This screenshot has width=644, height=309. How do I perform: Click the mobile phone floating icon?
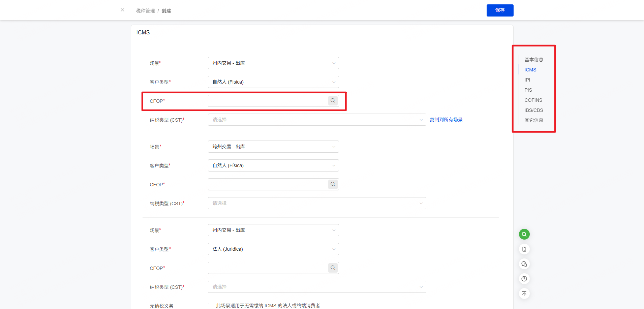[x=524, y=249]
